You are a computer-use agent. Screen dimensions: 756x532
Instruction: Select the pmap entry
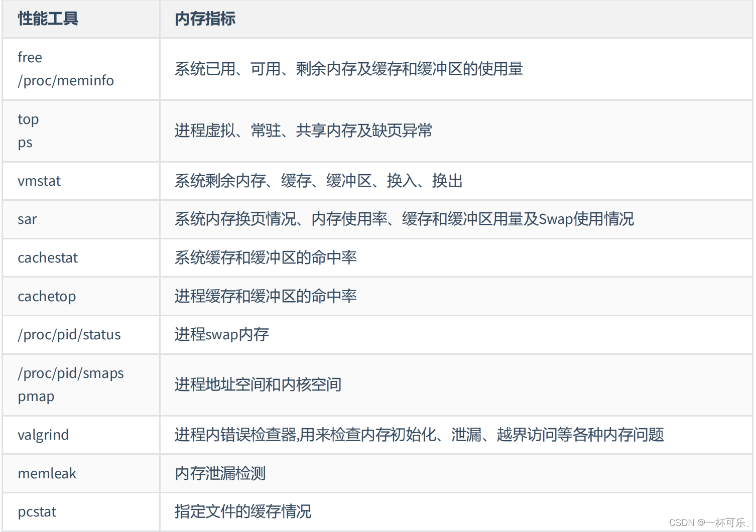click(x=36, y=396)
